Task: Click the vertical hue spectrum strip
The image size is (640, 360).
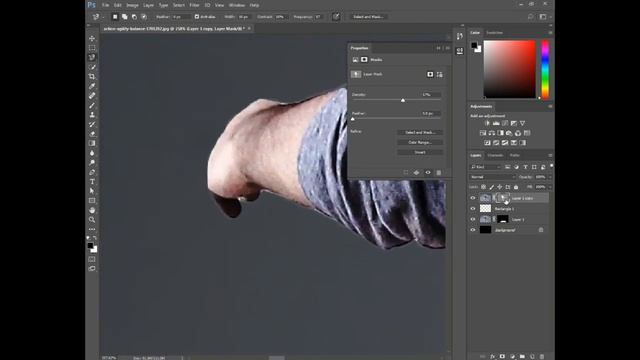Action: (x=545, y=69)
